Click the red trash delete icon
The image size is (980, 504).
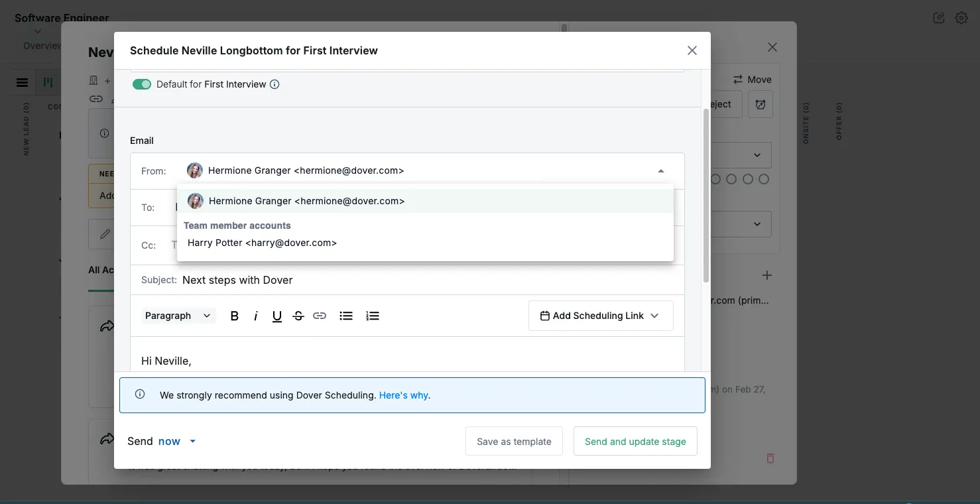tap(770, 458)
